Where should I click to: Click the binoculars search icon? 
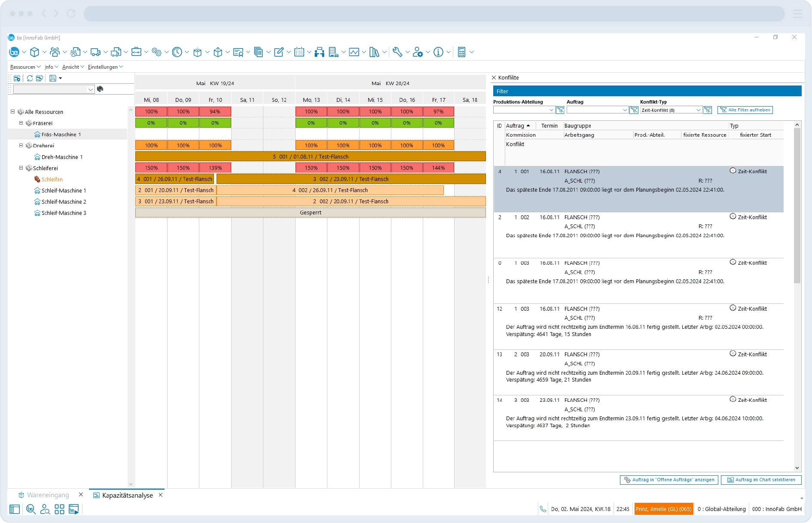tap(100, 89)
